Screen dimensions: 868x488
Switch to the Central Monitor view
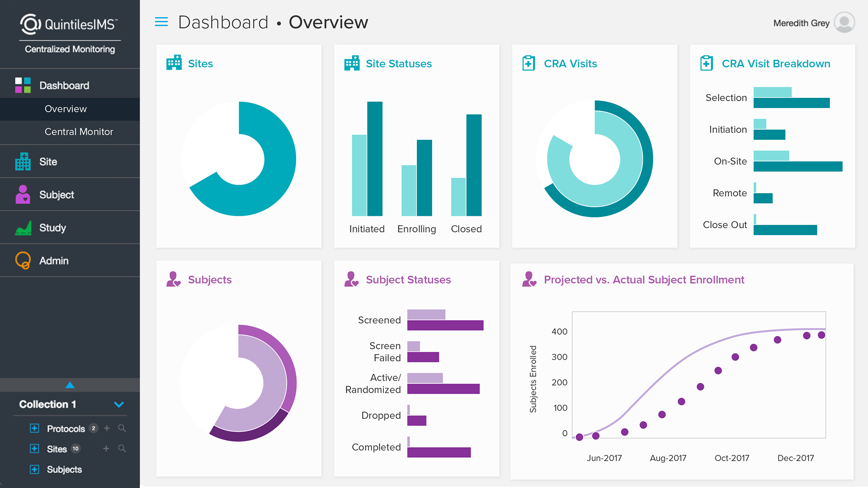(79, 132)
